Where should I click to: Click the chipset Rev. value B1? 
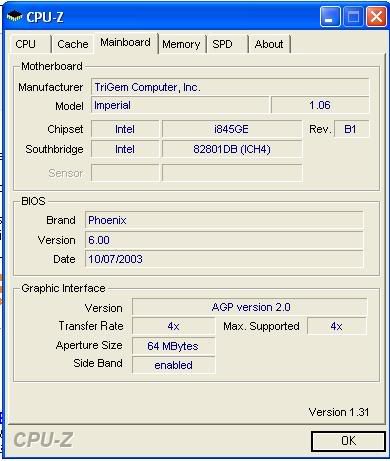coord(351,129)
